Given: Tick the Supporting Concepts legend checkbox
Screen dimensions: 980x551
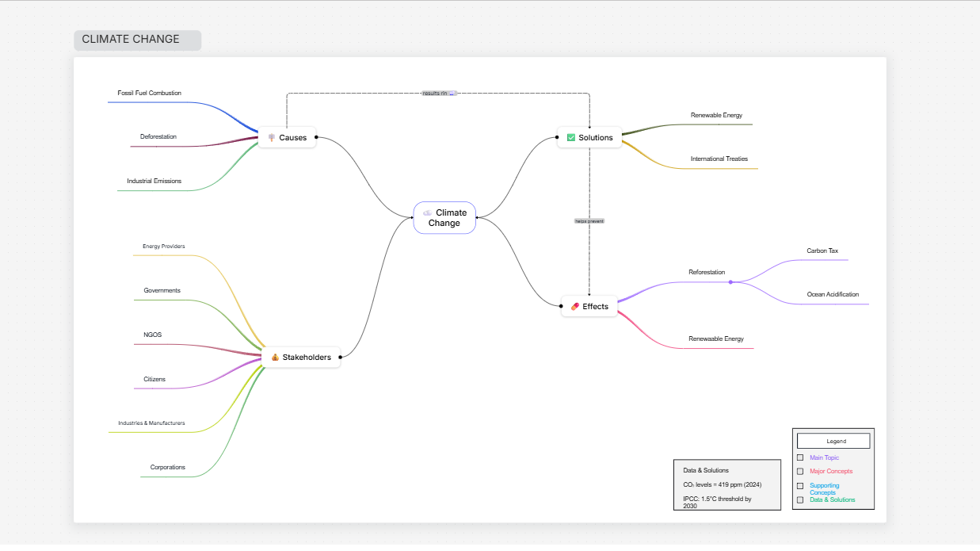Looking at the screenshot, I should (800, 485).
